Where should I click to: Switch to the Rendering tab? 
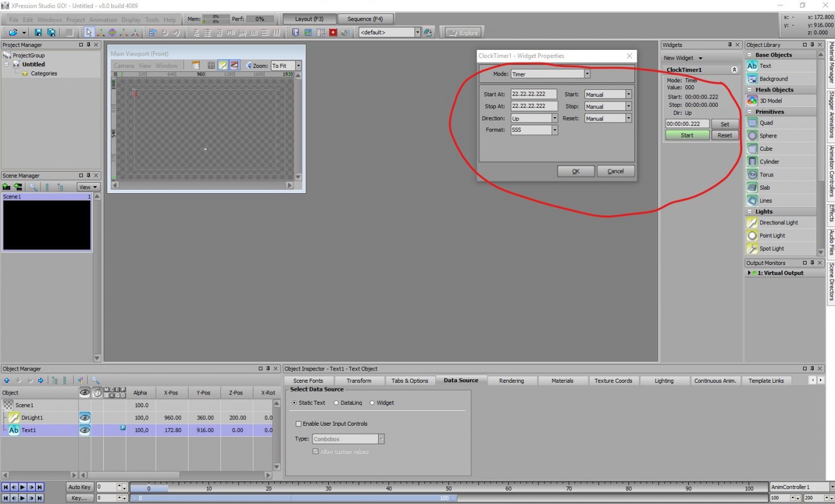pos(511,380)
